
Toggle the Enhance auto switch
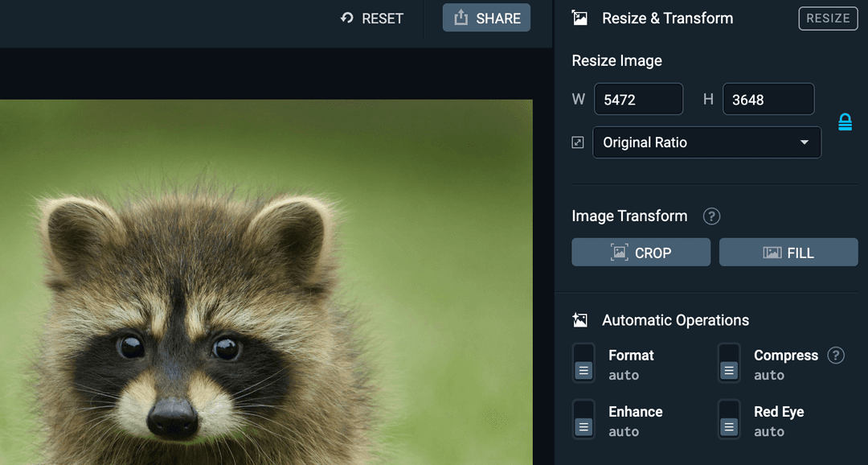tap(583, 420)
